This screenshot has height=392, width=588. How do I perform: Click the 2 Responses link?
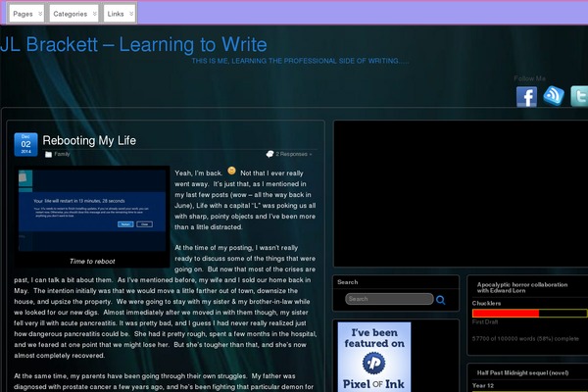point(294,154)
